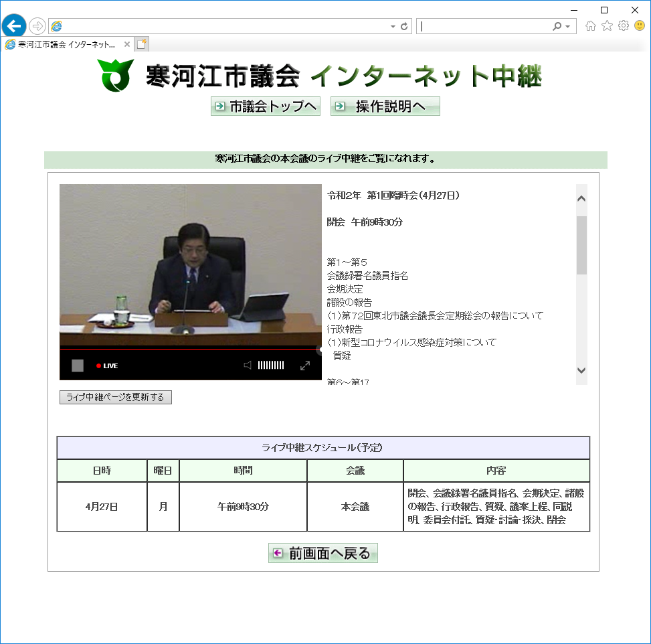Click the page title 寒河江市議会 インターネット中継

coord(344,76)
